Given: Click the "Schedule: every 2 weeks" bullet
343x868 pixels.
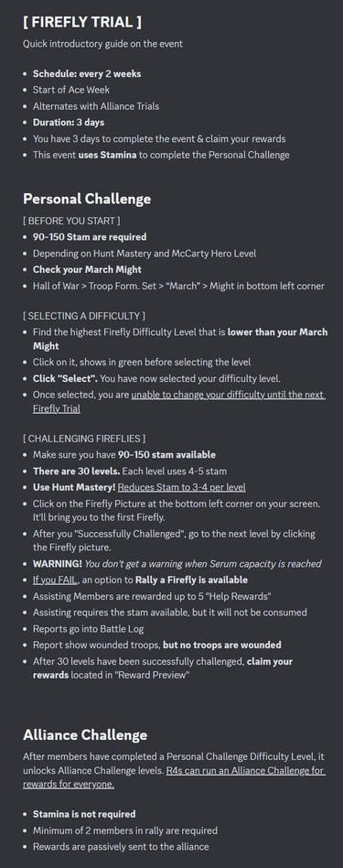Looking at the screenshot, I should 87,73.
